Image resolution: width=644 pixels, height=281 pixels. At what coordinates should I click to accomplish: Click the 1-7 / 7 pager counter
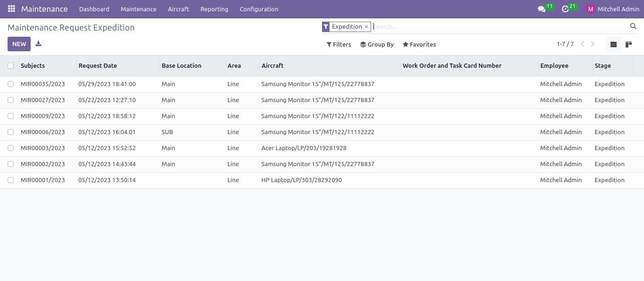click(x=565, y=44)
